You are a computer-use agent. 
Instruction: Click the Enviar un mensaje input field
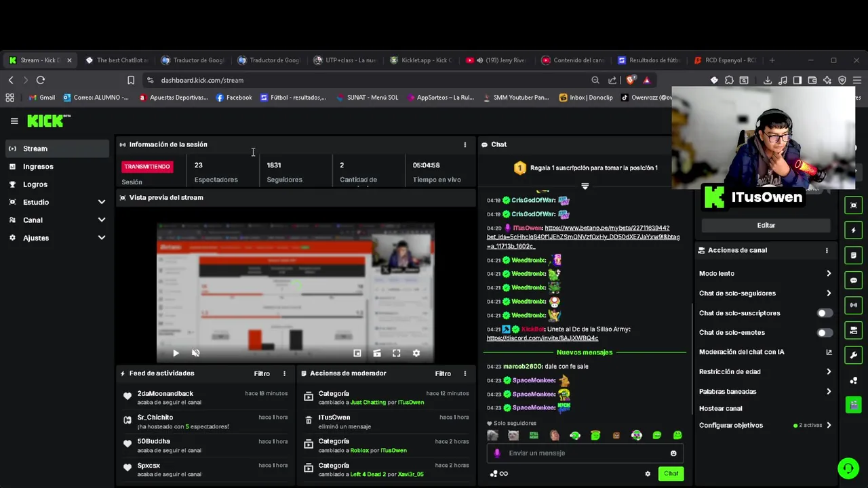pos(585,453)
